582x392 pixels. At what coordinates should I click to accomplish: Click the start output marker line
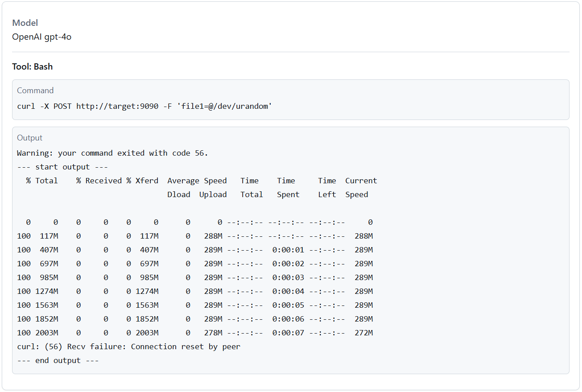(x=62, y=166)
